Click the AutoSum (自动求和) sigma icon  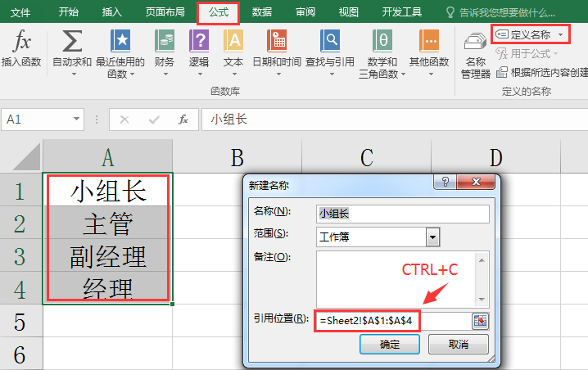[72, 41]
